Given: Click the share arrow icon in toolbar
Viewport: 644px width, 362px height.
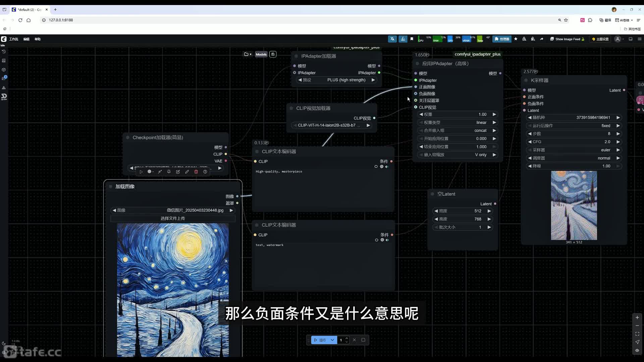Looking at the screenshot, I should pos(541,39).
